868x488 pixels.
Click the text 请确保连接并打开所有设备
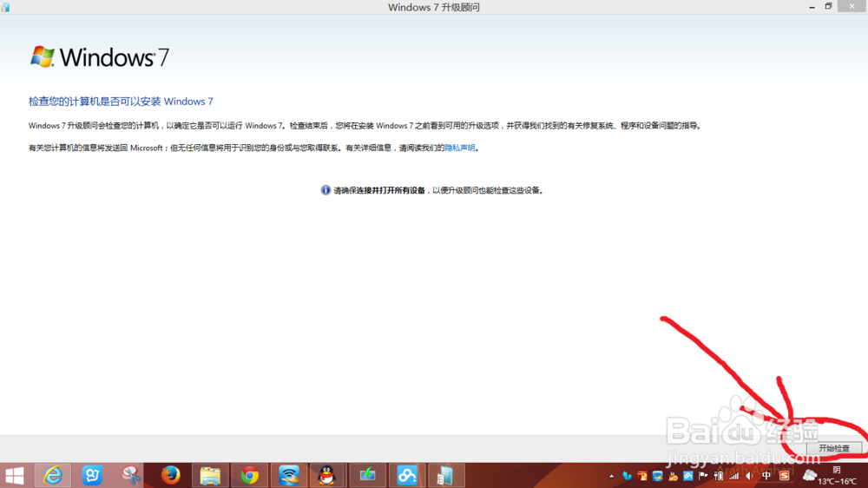pyautogui.click(x=379, y=190)
